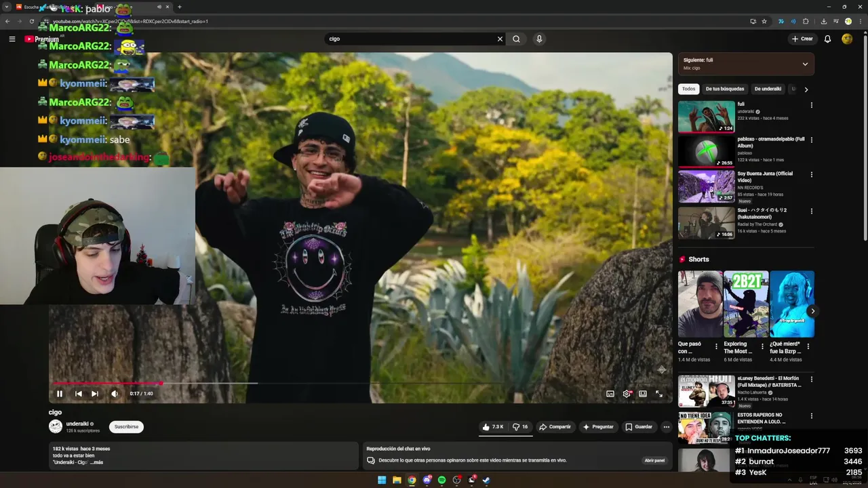Share video via Compartir button

[555, 427]
